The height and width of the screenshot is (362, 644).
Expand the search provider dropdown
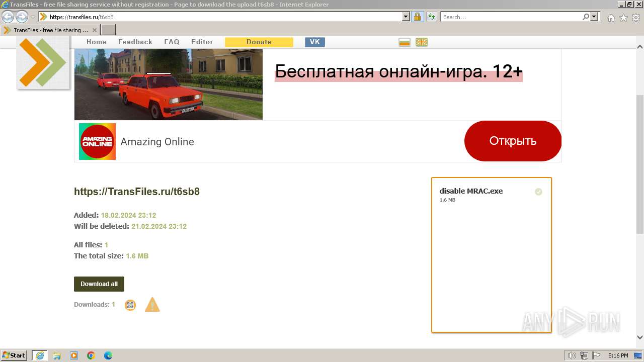point(594,17)
